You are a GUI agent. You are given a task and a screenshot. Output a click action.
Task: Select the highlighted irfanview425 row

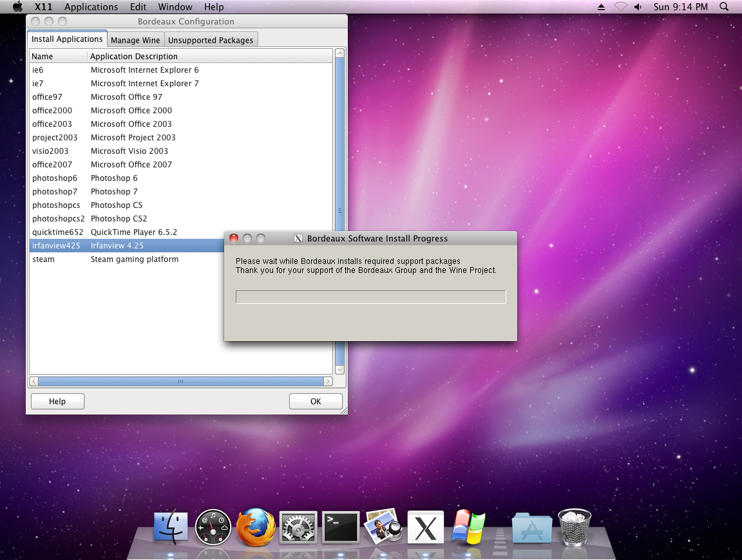126,245
